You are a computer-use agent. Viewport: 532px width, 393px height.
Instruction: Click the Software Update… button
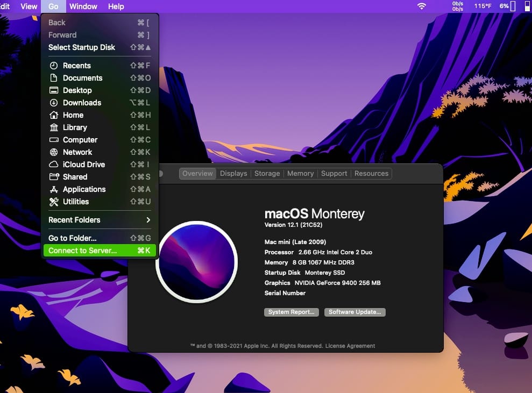coord(355,312)
